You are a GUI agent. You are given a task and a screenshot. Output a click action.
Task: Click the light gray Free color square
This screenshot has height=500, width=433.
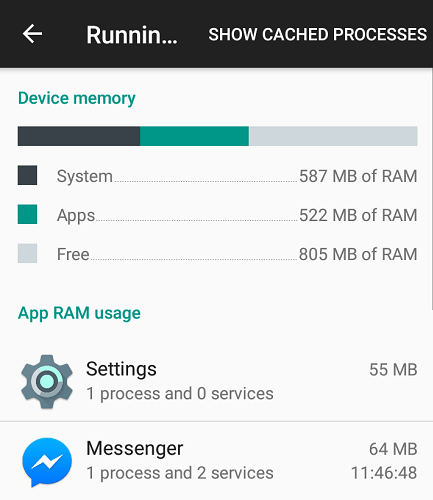27,253
